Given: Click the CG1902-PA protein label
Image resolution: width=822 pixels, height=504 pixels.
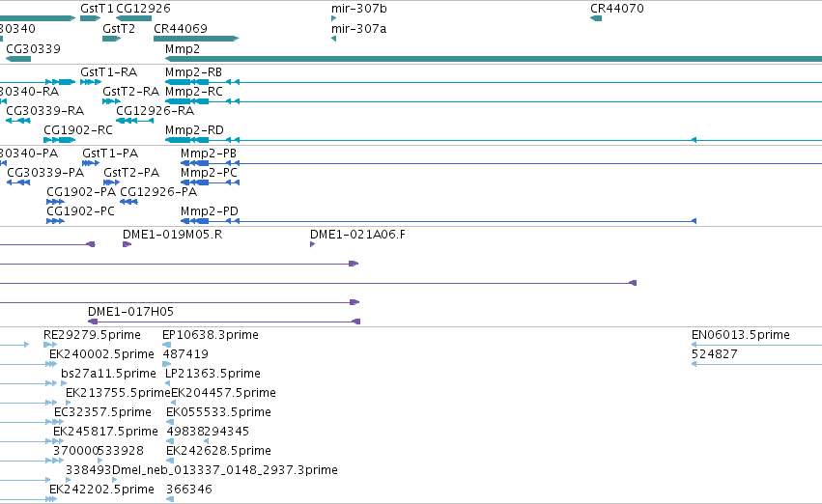Looking at the screenshot, I should pos(81,192).
